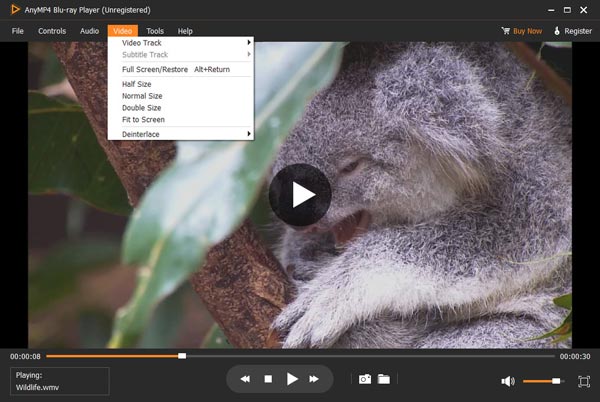This screenshot has height=402, width=600.
Task: Click the playback progress slider handle
Action: pyautogui.click(x=182, y=356)
